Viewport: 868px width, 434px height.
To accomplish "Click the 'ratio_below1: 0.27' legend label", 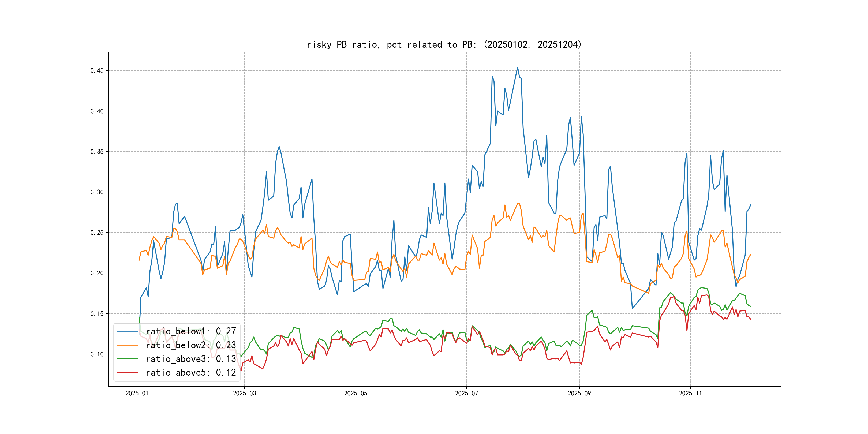I will [191, 331].
